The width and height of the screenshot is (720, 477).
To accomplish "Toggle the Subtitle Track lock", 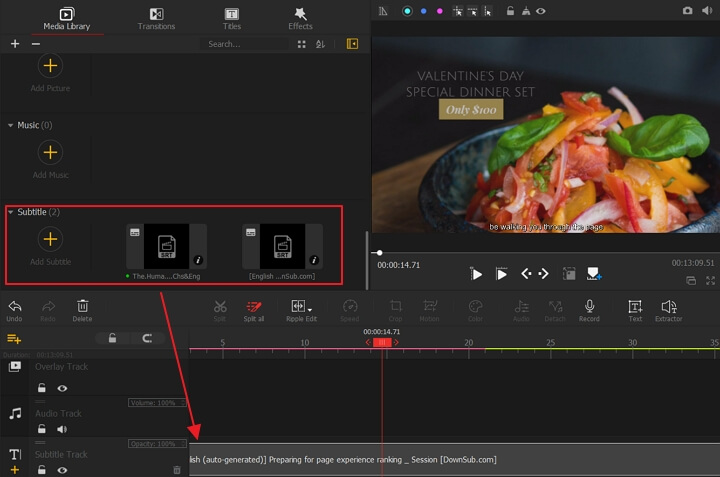I will 42,470.
